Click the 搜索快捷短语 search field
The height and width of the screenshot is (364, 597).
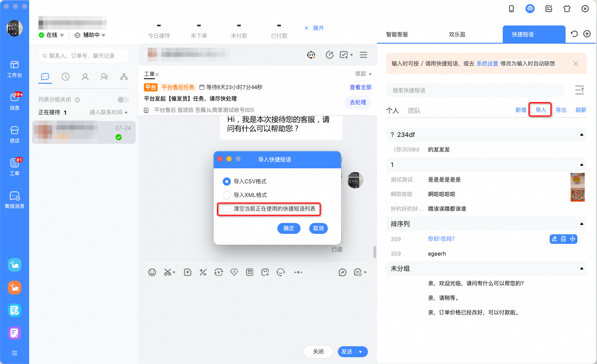tap(475, 90)
